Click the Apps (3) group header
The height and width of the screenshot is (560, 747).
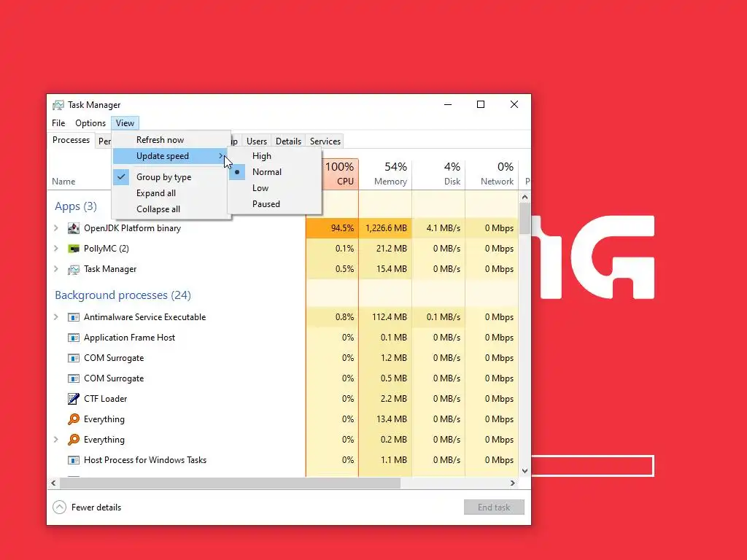[x=76, y=206]
